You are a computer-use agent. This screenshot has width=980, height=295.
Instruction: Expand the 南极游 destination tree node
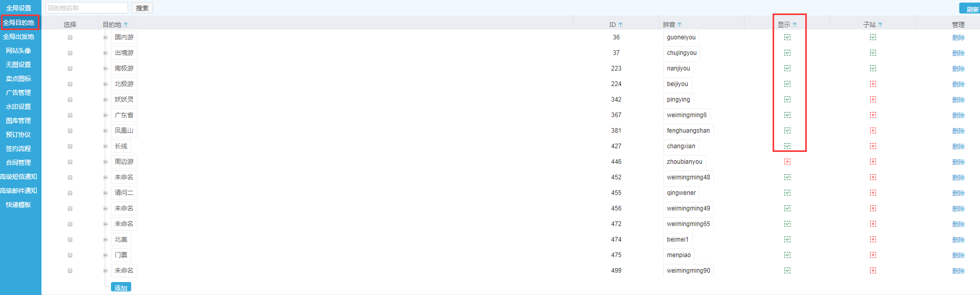[105, 68]
